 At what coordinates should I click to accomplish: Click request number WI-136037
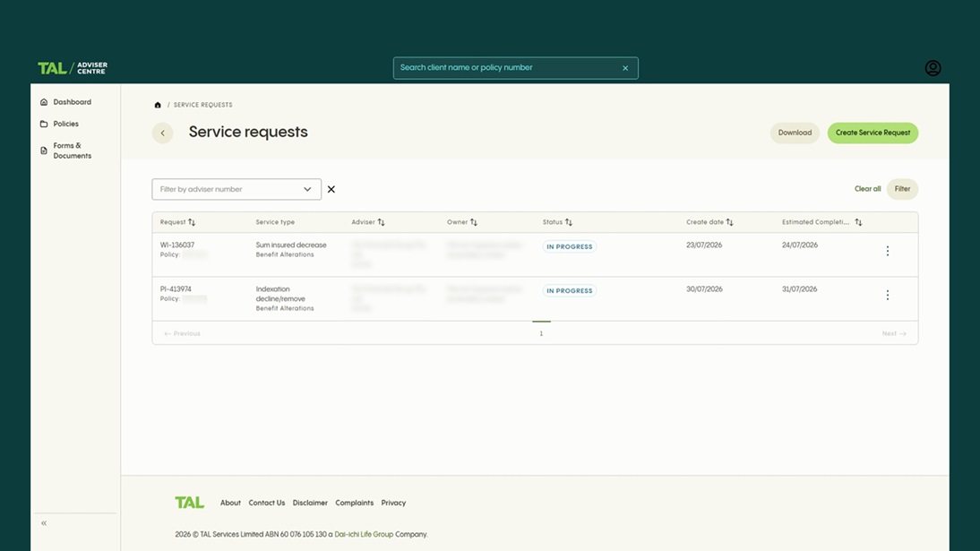click(x=176, y=245)
